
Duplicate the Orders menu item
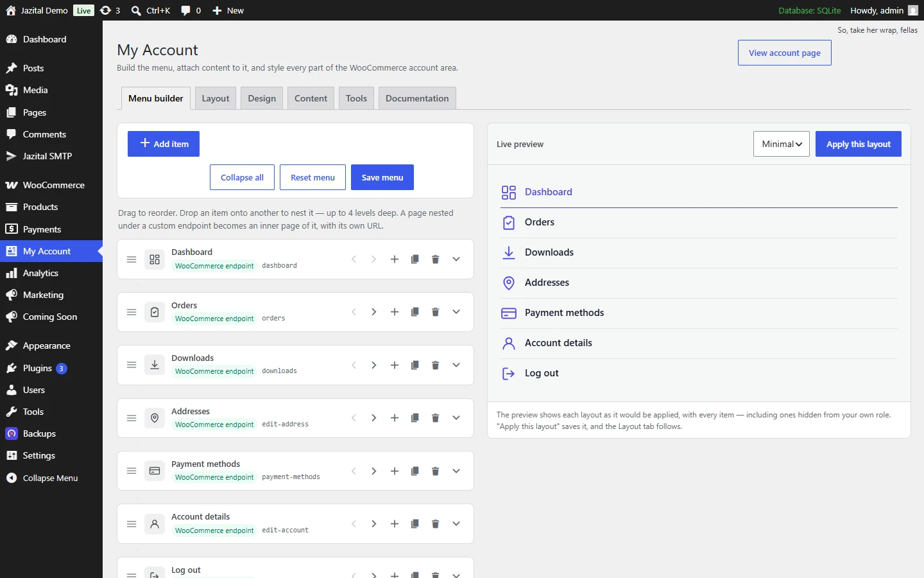[415, 312]
